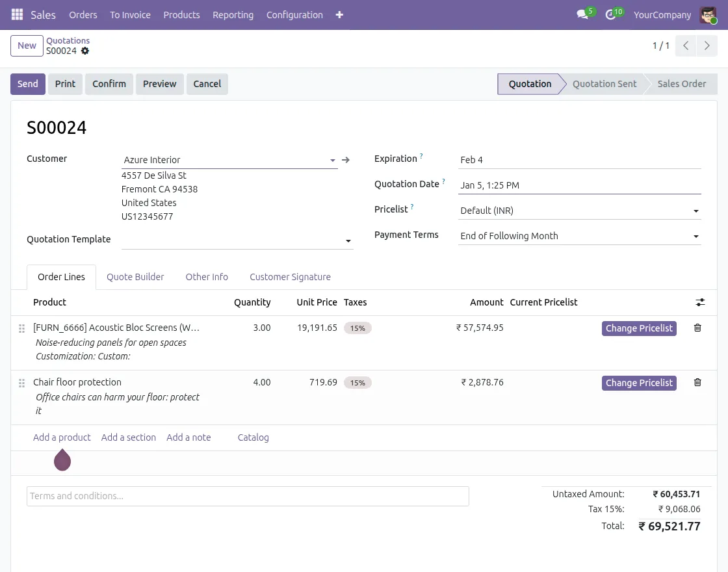Open optional columns icon in order lines
The height and width of the screenshot is (572, 728).
(x=700, y=302)
